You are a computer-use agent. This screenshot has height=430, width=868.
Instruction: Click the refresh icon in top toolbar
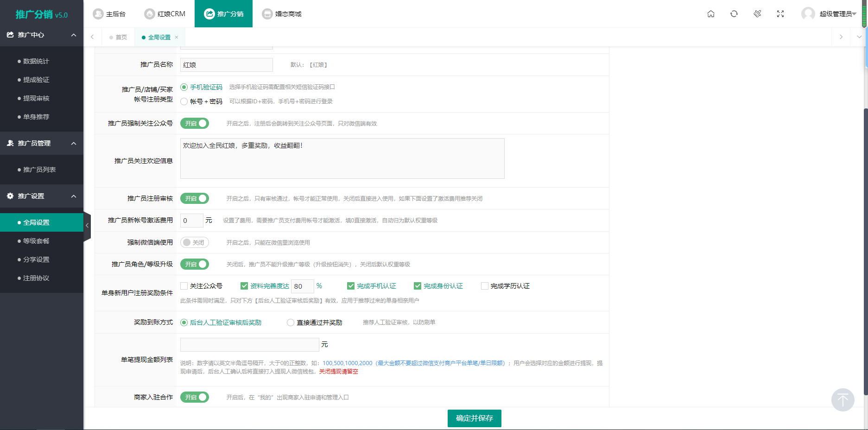[x=734, y=14]
